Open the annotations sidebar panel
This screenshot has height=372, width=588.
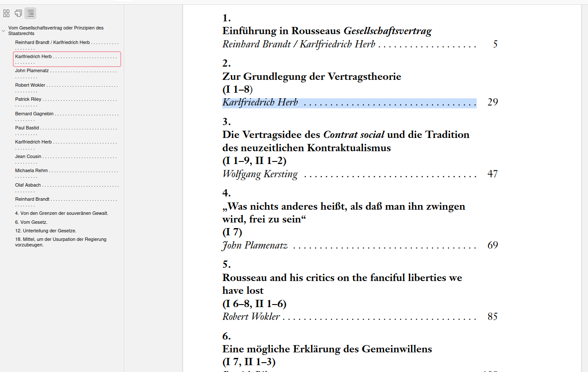[x=18, y=13]
